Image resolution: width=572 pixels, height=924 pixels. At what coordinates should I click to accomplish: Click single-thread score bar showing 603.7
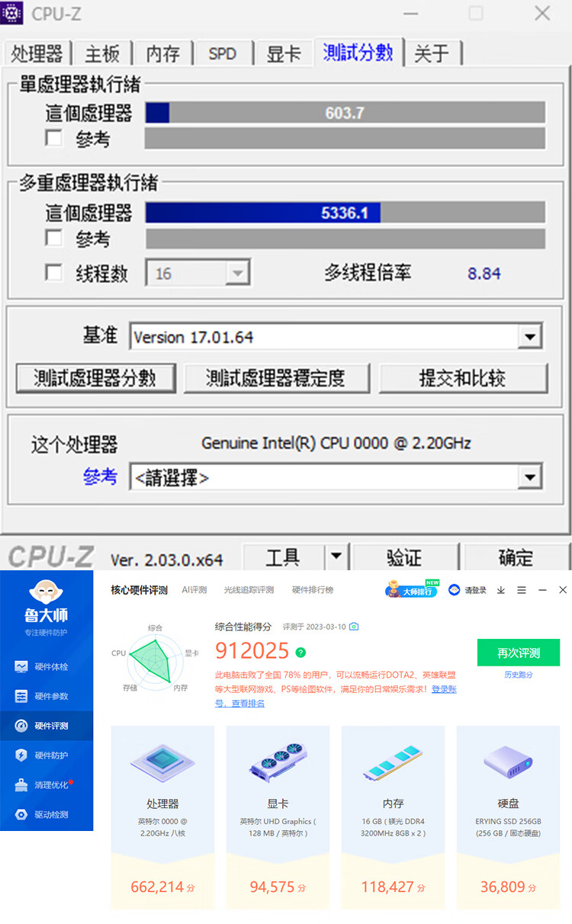point(345,113)
